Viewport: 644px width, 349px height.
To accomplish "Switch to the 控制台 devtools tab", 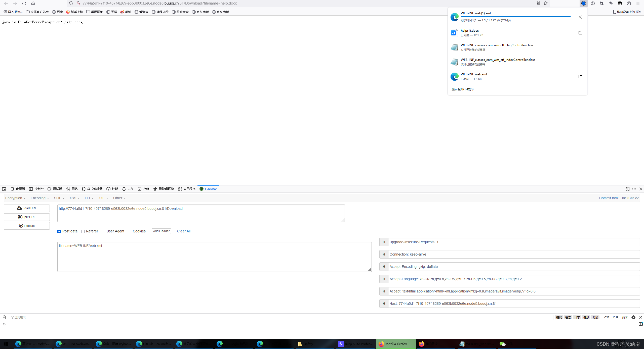I will [36, 189].
